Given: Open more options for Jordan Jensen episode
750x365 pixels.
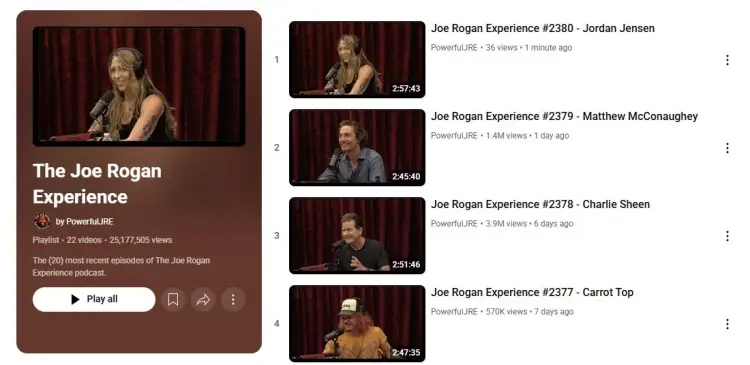Looking at the screenshot, I should (x=727, y=60).
